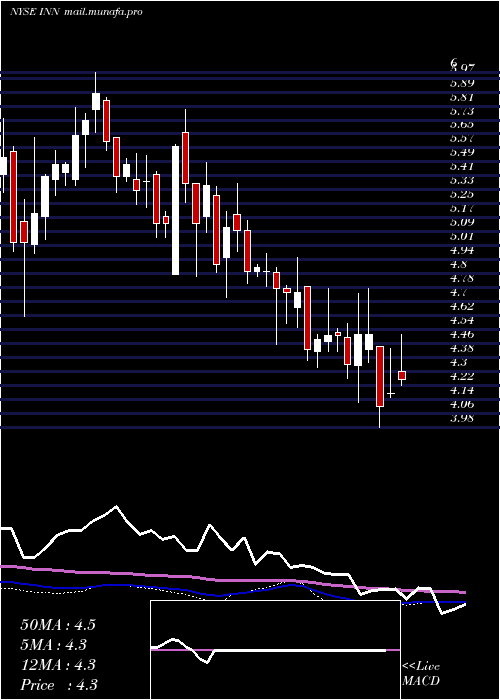Select the 5.49 price axis label

pos(462,153)
